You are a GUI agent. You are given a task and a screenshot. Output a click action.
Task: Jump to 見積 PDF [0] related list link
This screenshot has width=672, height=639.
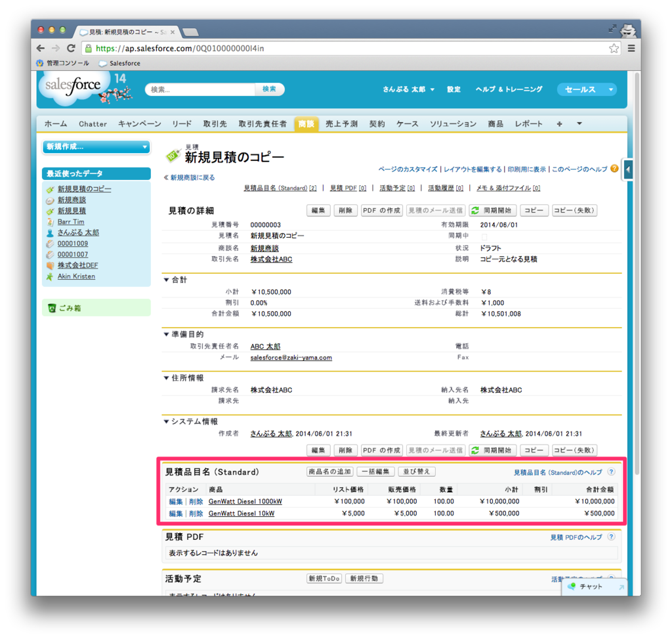click(x=348, y=188)
